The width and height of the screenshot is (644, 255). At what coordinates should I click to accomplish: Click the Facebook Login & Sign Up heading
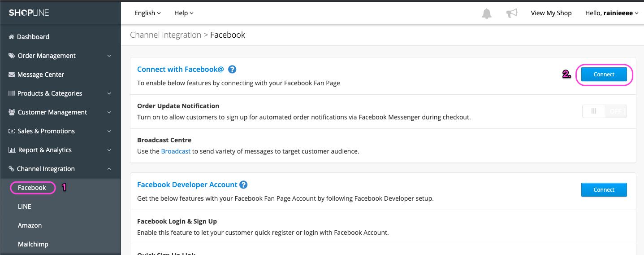[x=177, y=221]
